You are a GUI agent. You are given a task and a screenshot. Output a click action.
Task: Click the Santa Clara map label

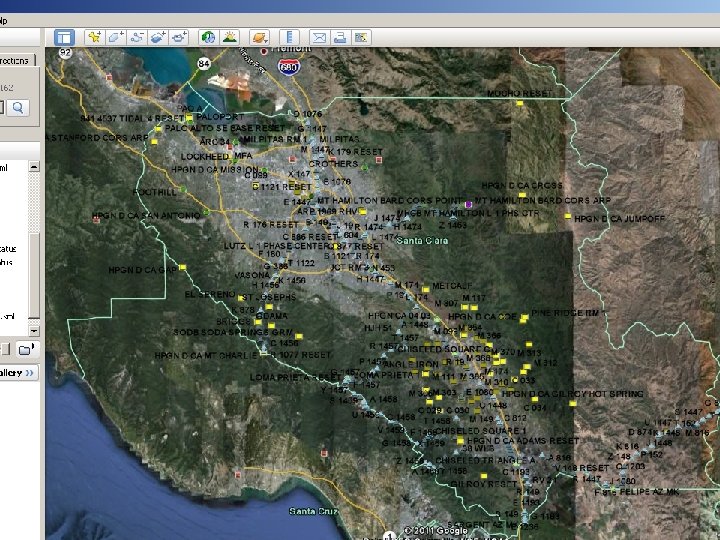[x=422, y=241]
